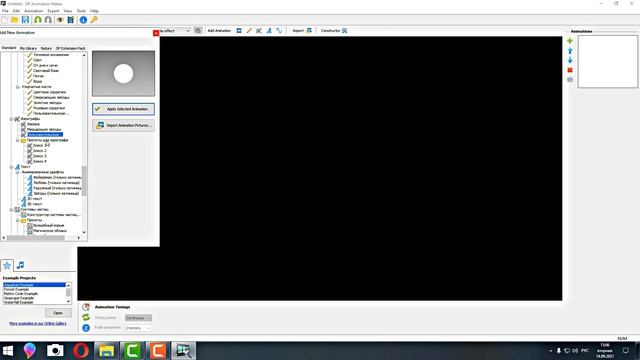Open the Animation menu
Image resolution: width=640 pixels, height=360 pixels.
(34, 11)
